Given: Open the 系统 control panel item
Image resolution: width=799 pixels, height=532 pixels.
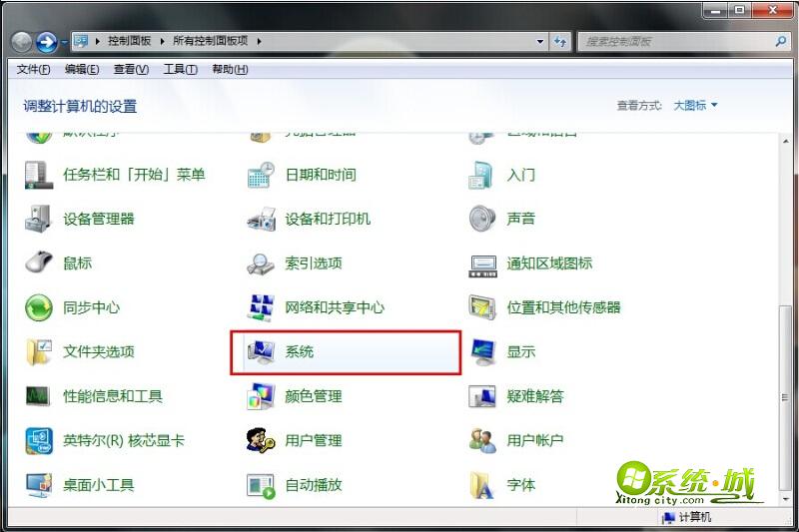Looking at the screenshot, I should click(345, 352).
